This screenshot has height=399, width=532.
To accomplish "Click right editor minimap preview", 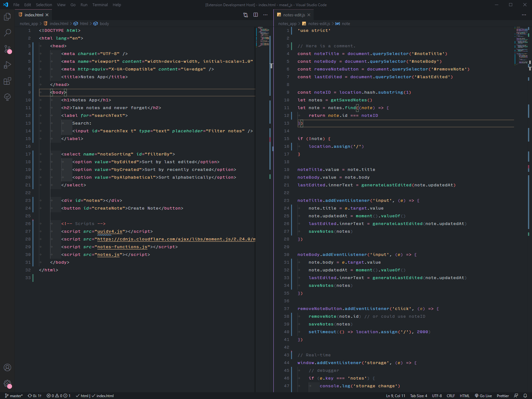I will tap(521, 46).
